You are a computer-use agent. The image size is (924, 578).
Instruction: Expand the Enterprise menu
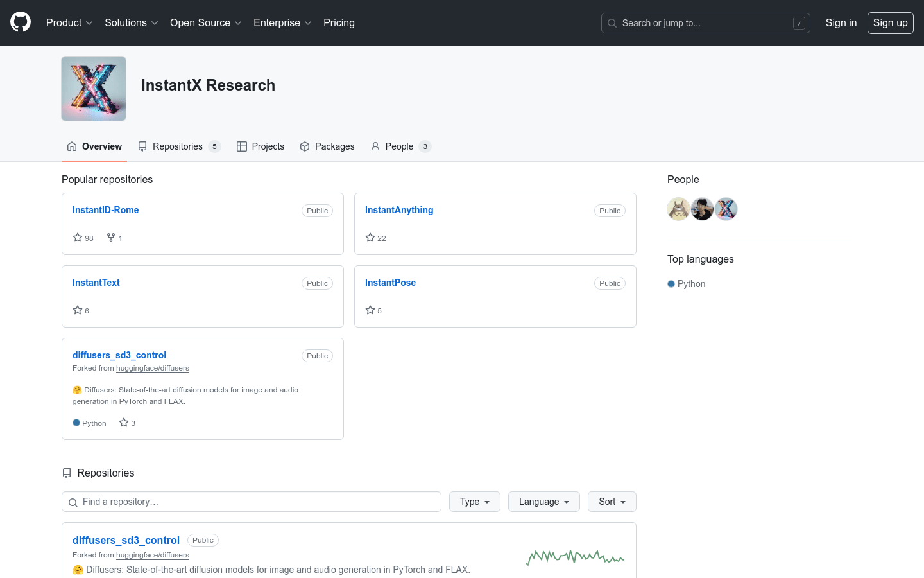[x=282, y=23]
